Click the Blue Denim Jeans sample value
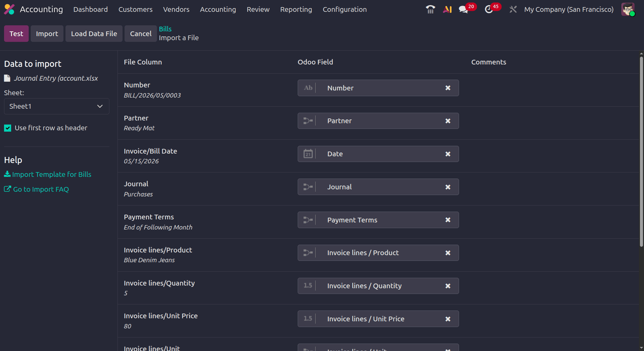Viewport: 644px width, 351px height. (149, 260)
